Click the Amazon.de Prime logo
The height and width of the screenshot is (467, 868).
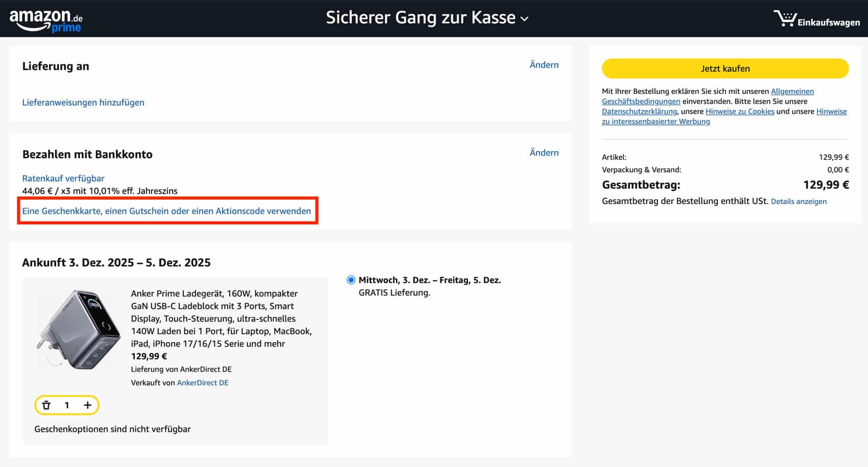[46, 20]
